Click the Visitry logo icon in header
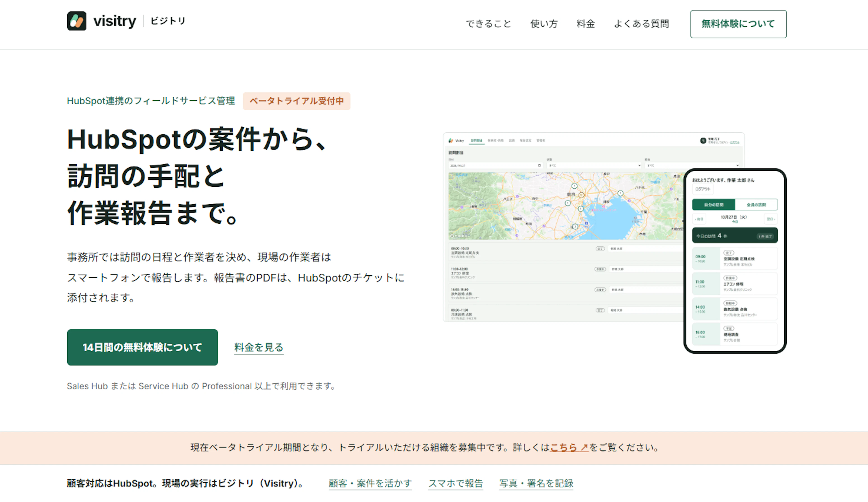 (76, 21)
